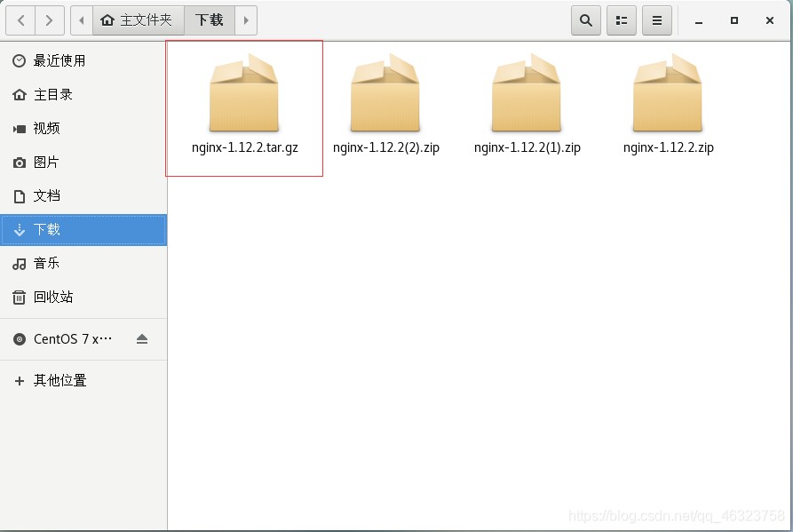The width and height of the screenshot is (793, 532).
Task: Open 回收站 in the sidebar
Action: pyautogui.click(x=83, y=297)
